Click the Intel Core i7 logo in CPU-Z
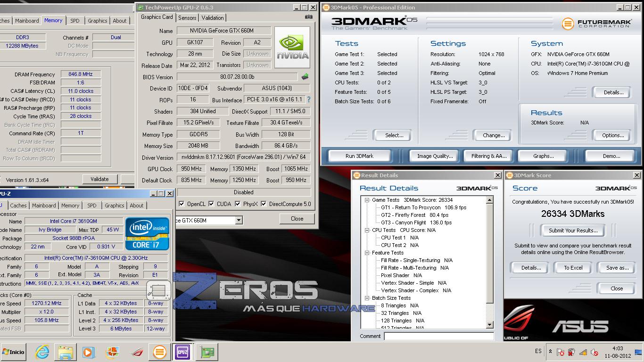The image size is (644, 362). [x=148, y=233]
